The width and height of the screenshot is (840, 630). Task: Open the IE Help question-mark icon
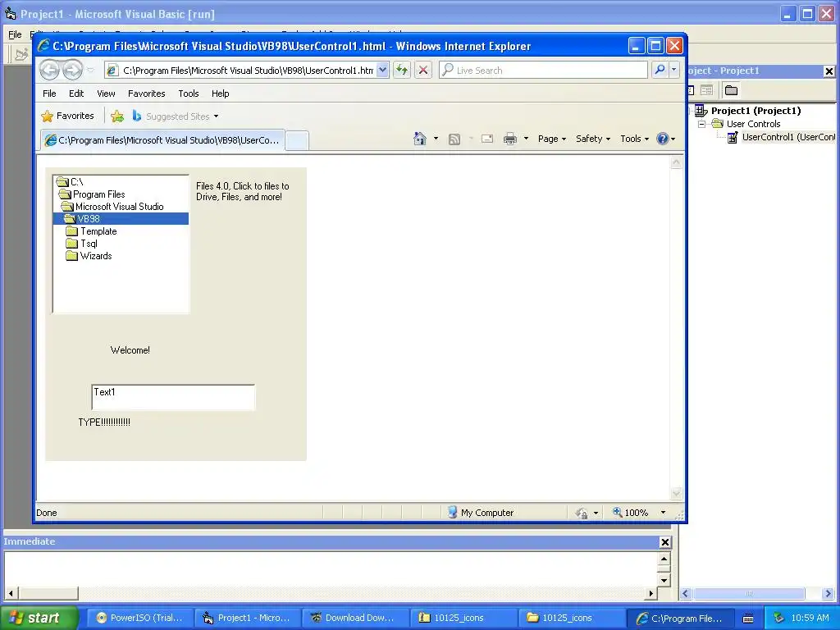tap(663, 139)
